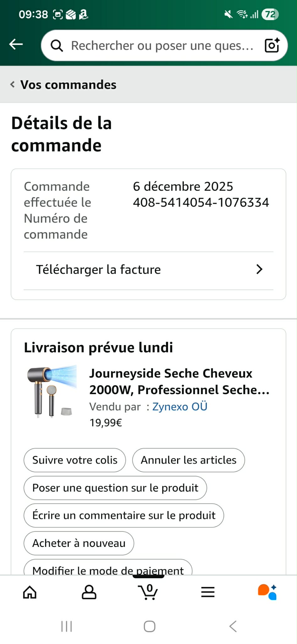Tap Suivre votre colis button

(75, 460)
